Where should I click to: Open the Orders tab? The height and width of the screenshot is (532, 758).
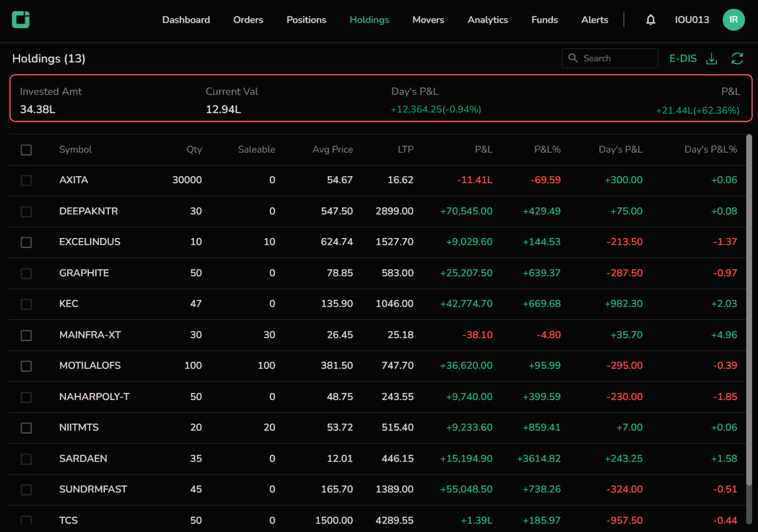tap(248, 20)
